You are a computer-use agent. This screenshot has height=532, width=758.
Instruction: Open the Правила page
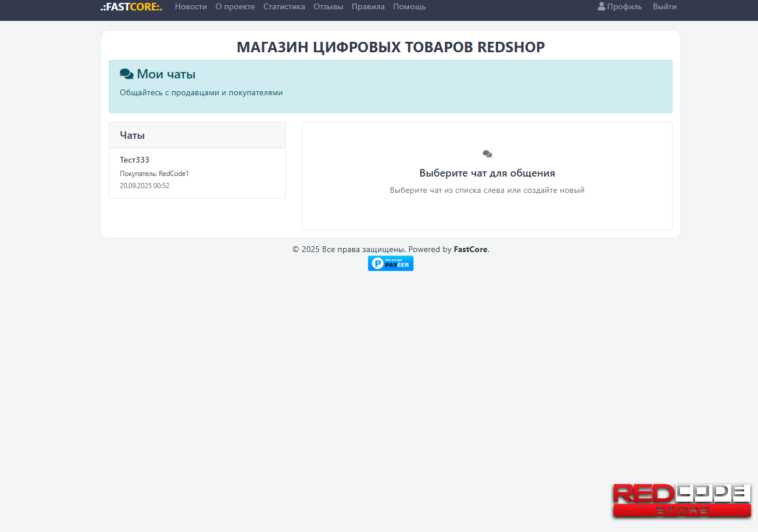368,7
